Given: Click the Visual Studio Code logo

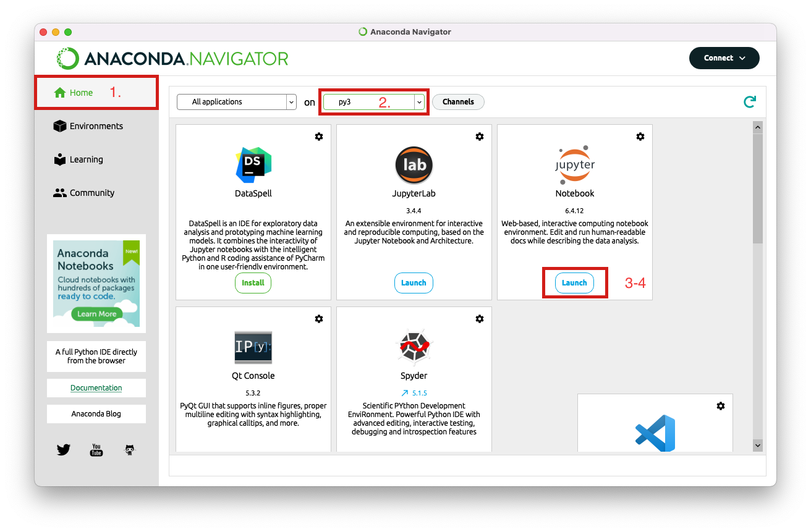Looking at the screenshot, I should click(655, 433).
